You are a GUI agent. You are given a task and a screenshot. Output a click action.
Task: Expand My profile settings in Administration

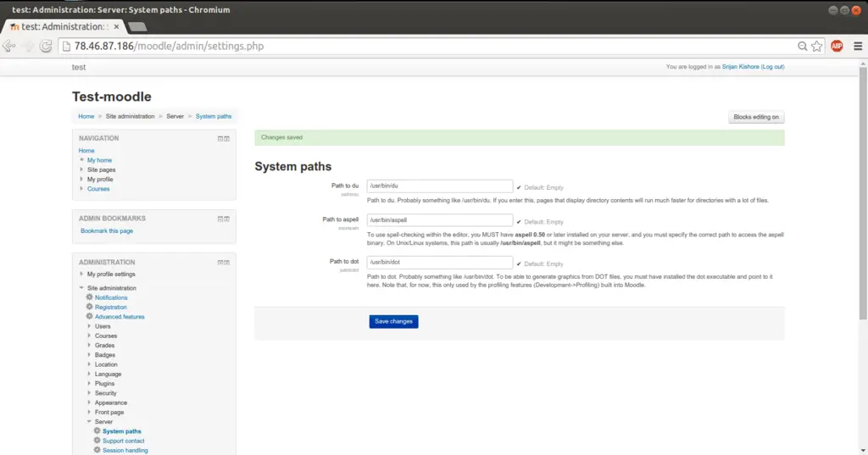81,274
